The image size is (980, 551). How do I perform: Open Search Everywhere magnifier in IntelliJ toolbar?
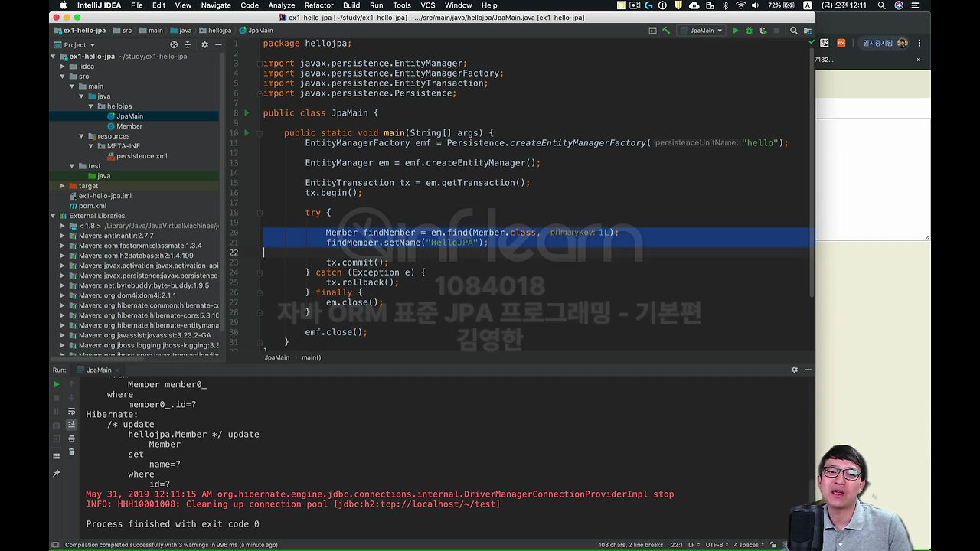[x=794, y=31]
